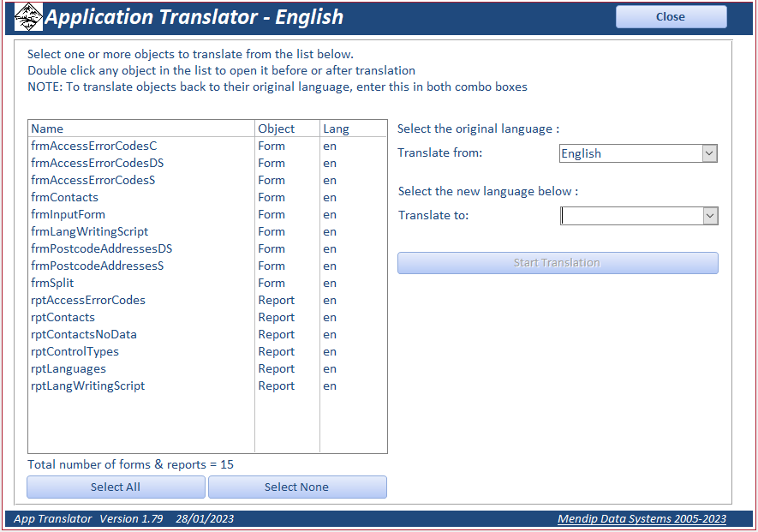
Task: Select frmAccessErrorCodesDS in the list
Action: pos(207,163)
